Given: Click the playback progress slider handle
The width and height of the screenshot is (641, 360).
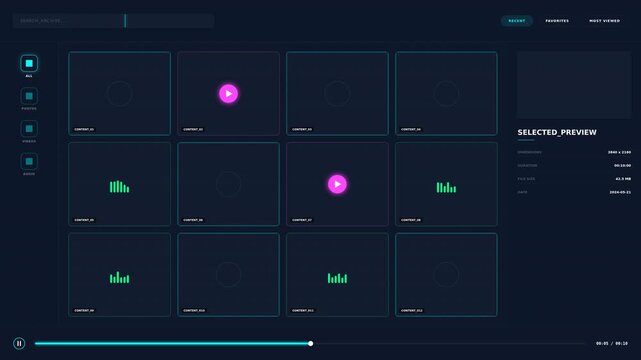Looking at the screenshot, I should pyautogui.click(x=311, y=344).
